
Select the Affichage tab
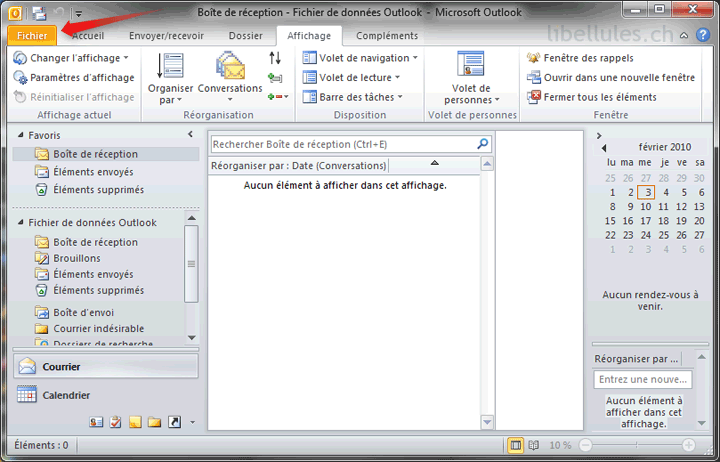click(309, 36)
